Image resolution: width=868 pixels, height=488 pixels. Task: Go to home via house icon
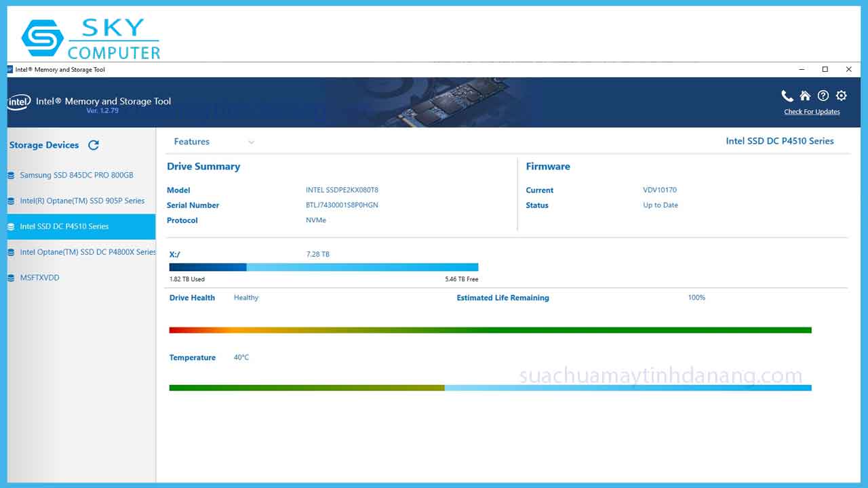point(805,96)
